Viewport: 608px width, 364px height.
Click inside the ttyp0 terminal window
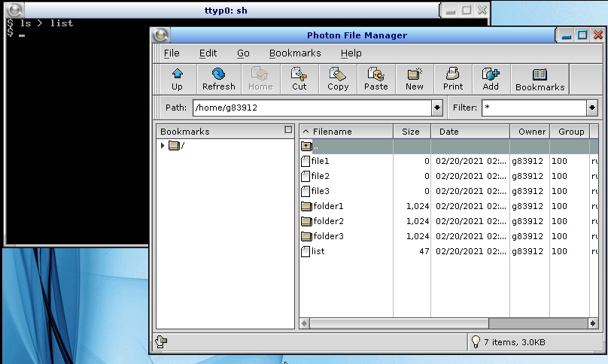click(x=77, y=132)
